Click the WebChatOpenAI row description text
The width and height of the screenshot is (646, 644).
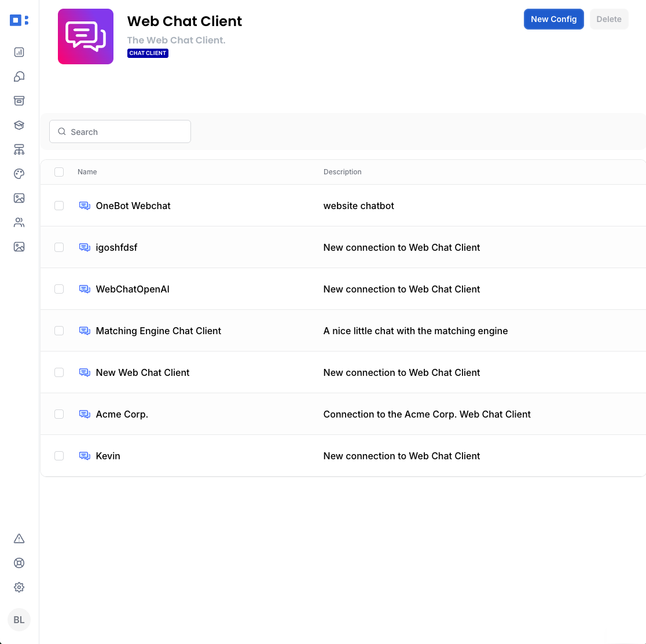[402, 289]
